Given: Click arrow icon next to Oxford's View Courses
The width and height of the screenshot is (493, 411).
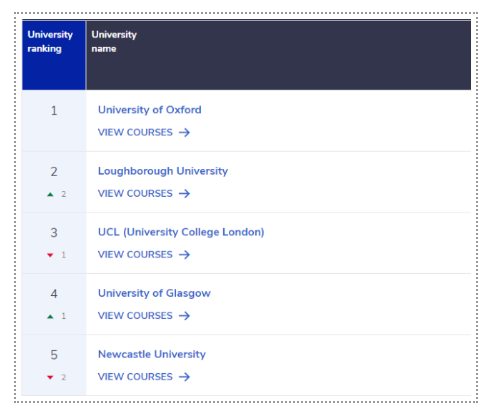Looking at the screenshot, I should 184,133.
